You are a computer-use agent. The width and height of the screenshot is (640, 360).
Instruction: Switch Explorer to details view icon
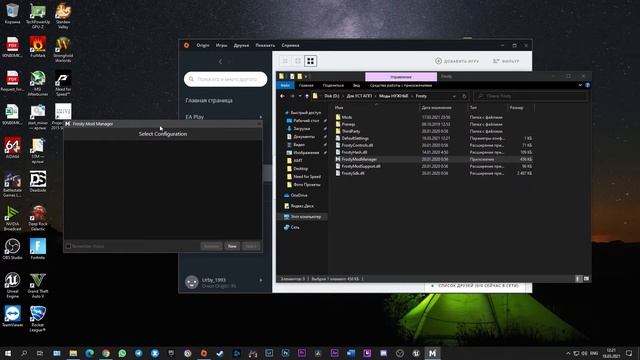[x=578, y=279]
